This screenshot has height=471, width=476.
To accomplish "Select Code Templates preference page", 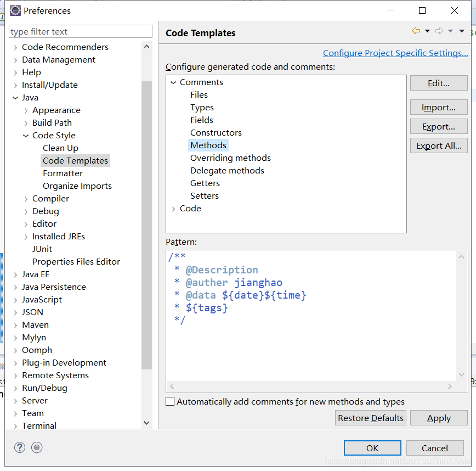I will click(75, 160).
